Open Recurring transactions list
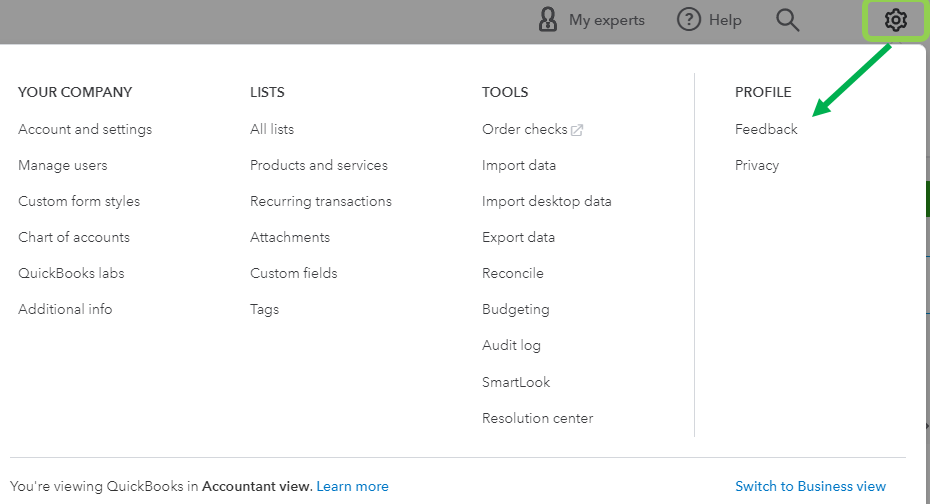The image size is (930, 504). [321, 201]
